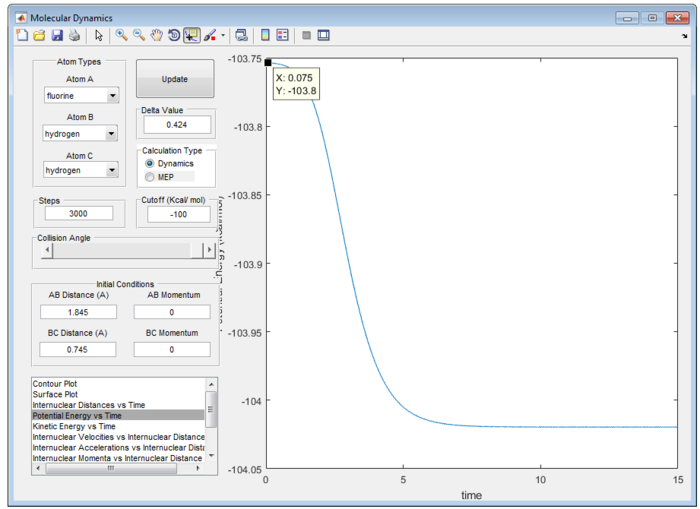Select the Zoom Out magnifier tool
Screen dimensions: 700x509
click(x=139, y=35)
